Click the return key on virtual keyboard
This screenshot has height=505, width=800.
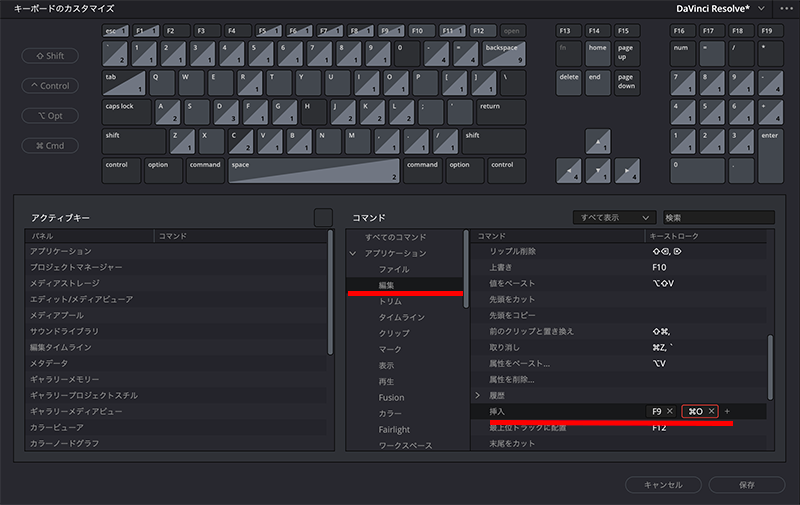pos(501,112)
